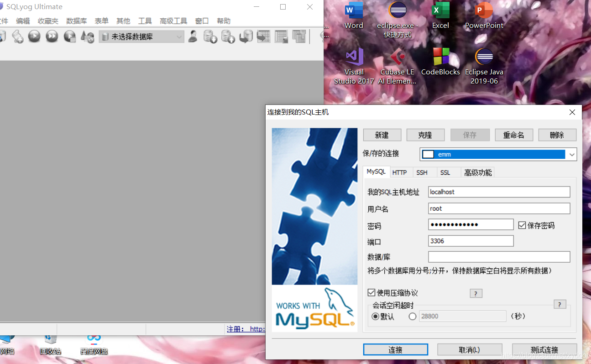This screenshot has width=591, height=364.
Task: Click the 密码 password field
Action: click(x=471, y=224)
